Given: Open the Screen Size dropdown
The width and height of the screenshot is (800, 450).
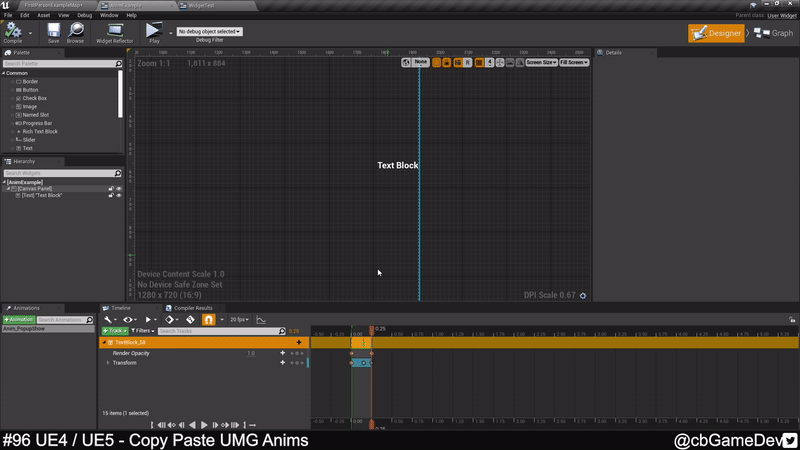Looking at the screenshot, I should coord(541,62).
